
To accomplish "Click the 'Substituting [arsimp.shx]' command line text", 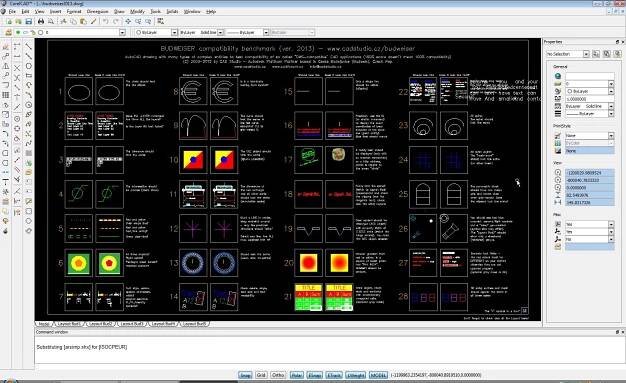I will click(x=82, y=347).
